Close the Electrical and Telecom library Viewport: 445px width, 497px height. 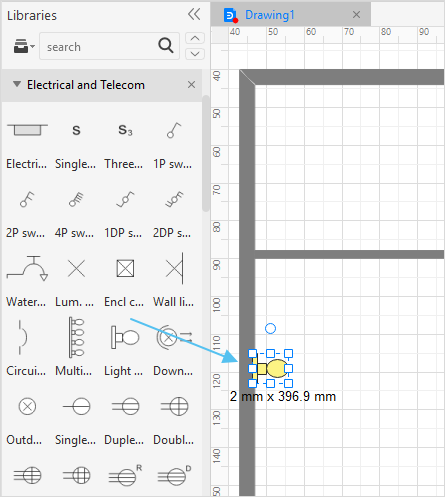coord(191,85)
